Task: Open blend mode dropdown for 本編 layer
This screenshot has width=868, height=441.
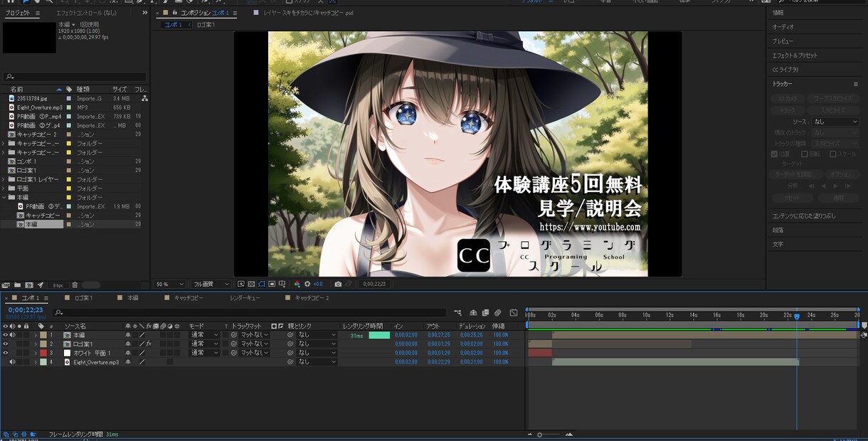Action: click(204, 334)
